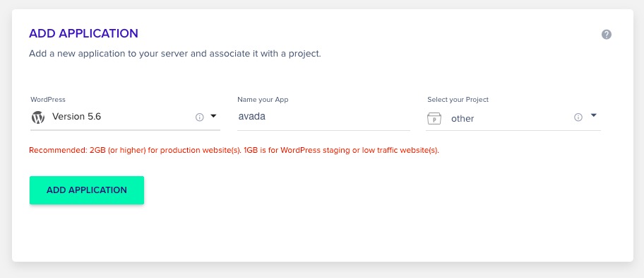
Task: Click the description text about adding application
Action: click(x=175, y=54)
